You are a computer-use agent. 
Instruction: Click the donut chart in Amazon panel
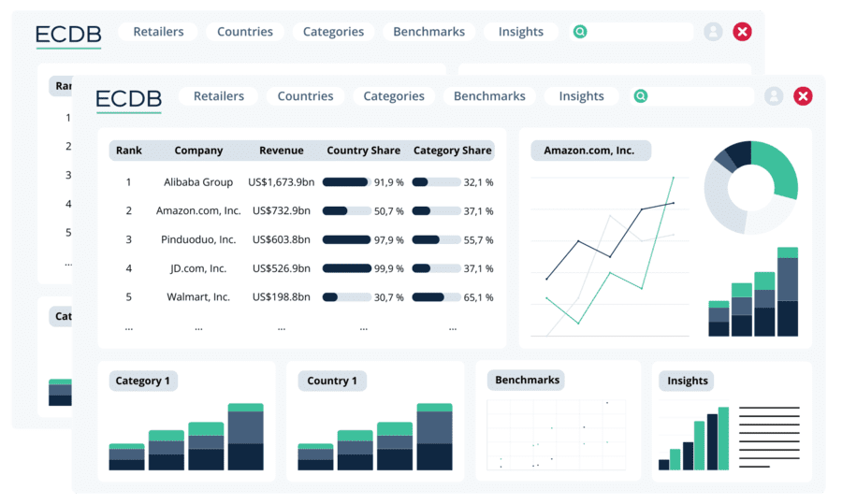tap(750, 187)
